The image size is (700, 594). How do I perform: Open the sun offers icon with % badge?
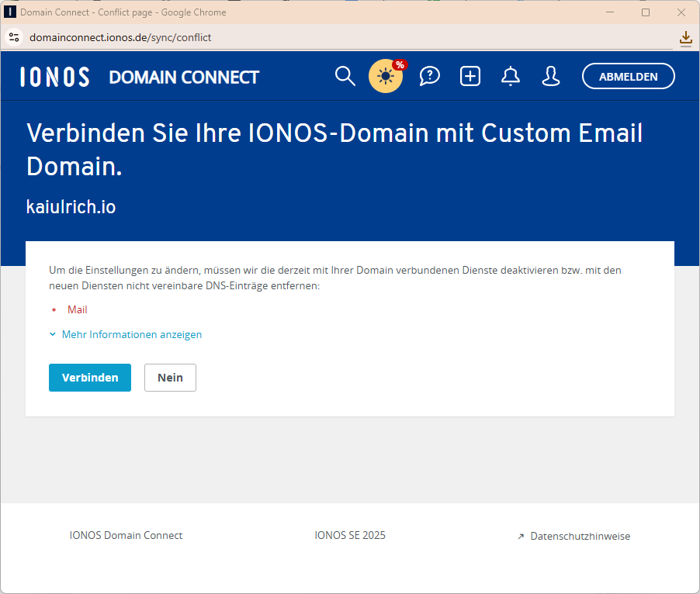click(386, 76)
